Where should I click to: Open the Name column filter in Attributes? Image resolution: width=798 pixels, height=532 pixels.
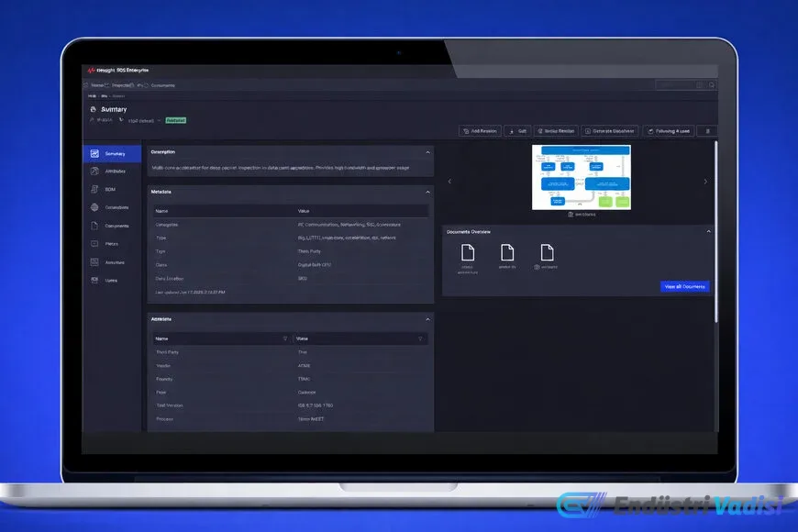(x=284, y=338)
